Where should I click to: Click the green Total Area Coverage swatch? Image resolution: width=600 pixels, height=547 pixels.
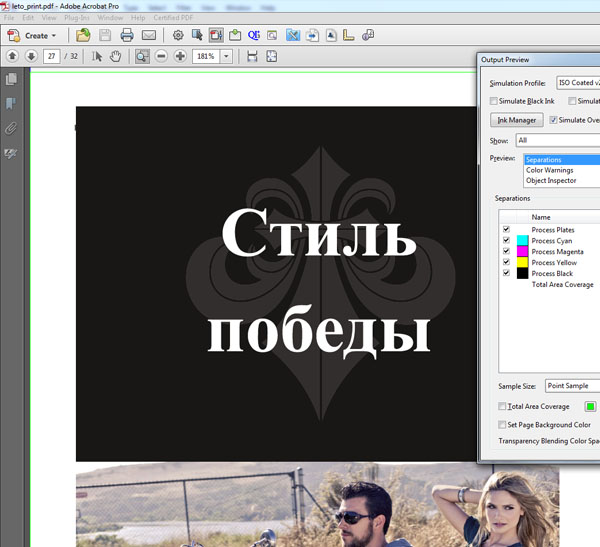pyautogui.click(x=590, y=406)
